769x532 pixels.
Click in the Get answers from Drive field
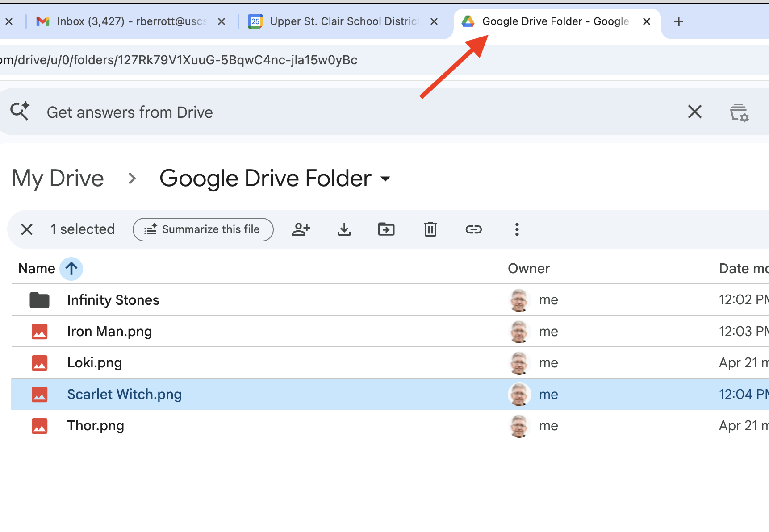(x=313, y=112)
